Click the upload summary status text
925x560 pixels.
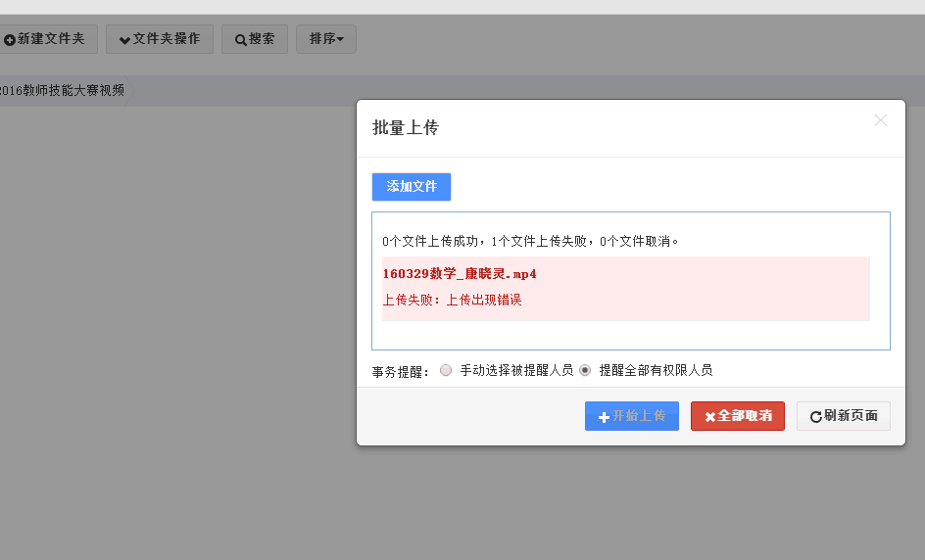click(x=530, y=241)
